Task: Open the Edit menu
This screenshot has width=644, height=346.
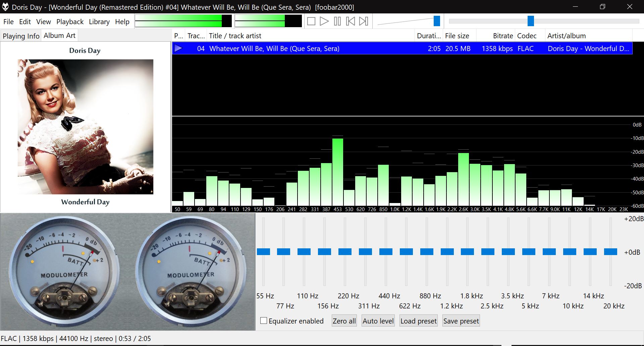Action: pyautogui.click(x=25, y=22)
